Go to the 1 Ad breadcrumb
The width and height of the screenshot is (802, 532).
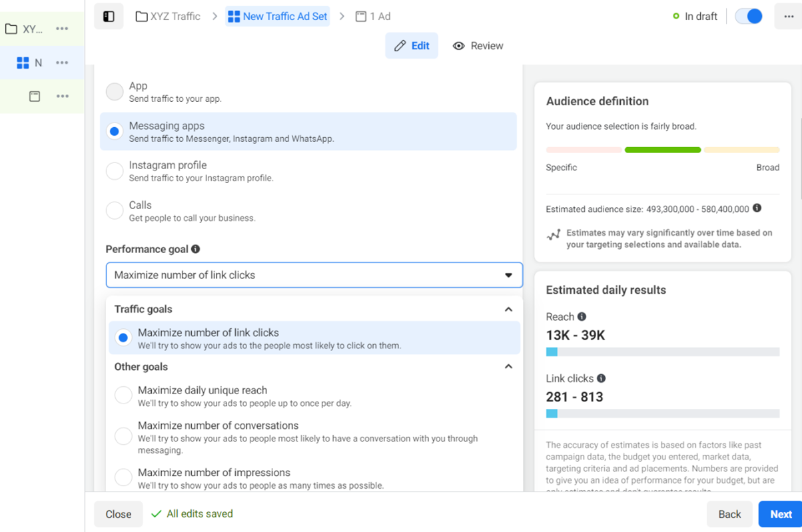[x=373, y=17]
